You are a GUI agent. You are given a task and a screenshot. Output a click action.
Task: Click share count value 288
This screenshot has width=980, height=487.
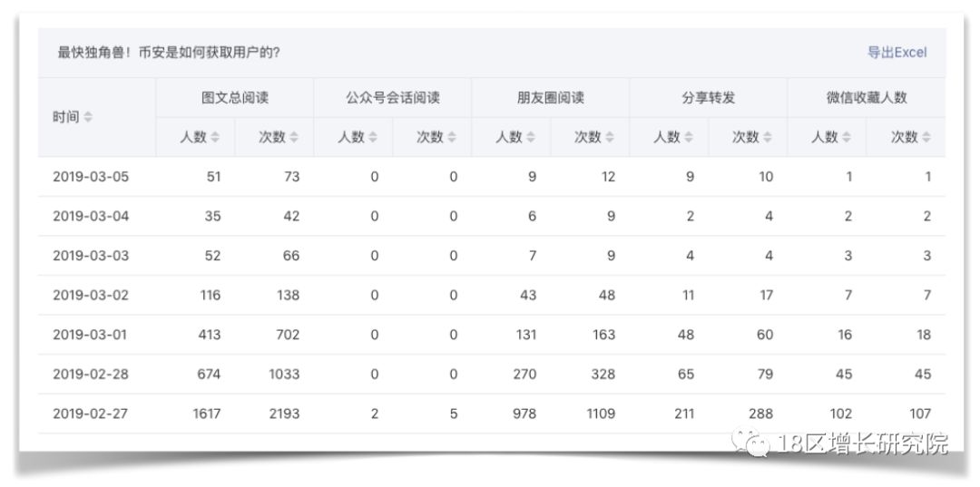(761, 414)
